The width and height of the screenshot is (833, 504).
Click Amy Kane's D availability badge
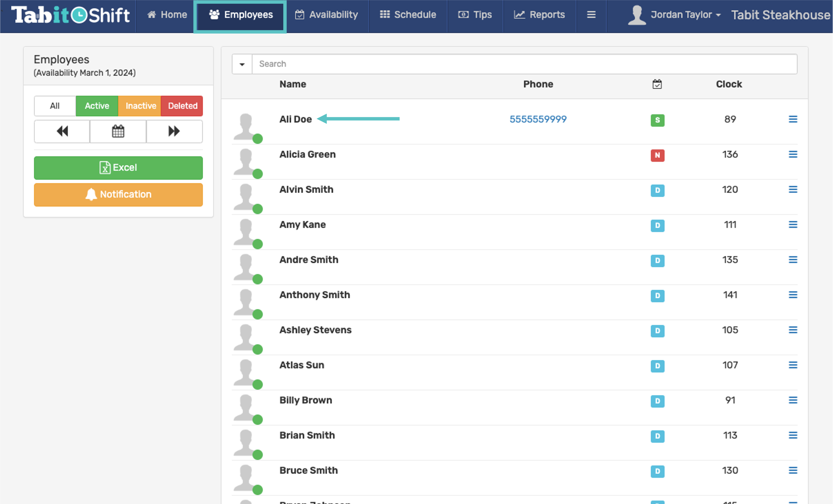[658, 226]
